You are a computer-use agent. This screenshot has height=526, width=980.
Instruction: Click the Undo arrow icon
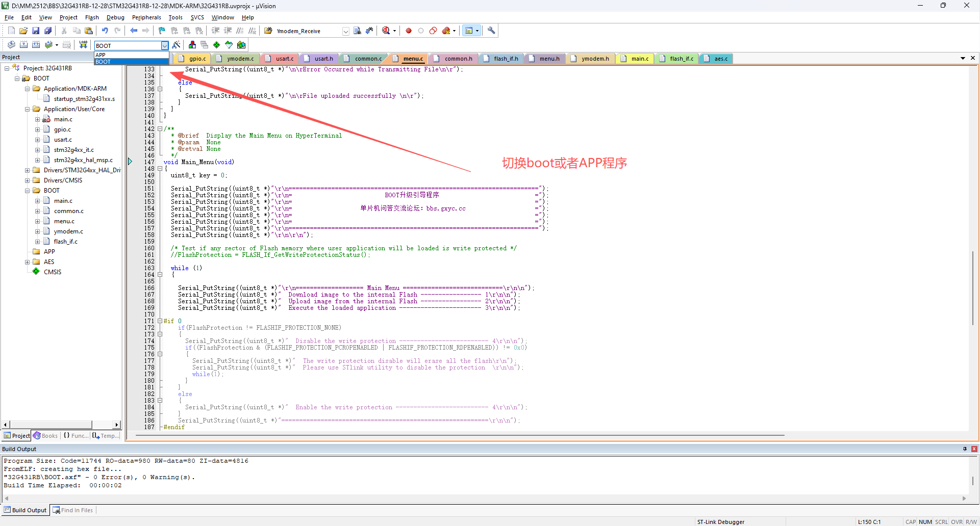point(105,31)
